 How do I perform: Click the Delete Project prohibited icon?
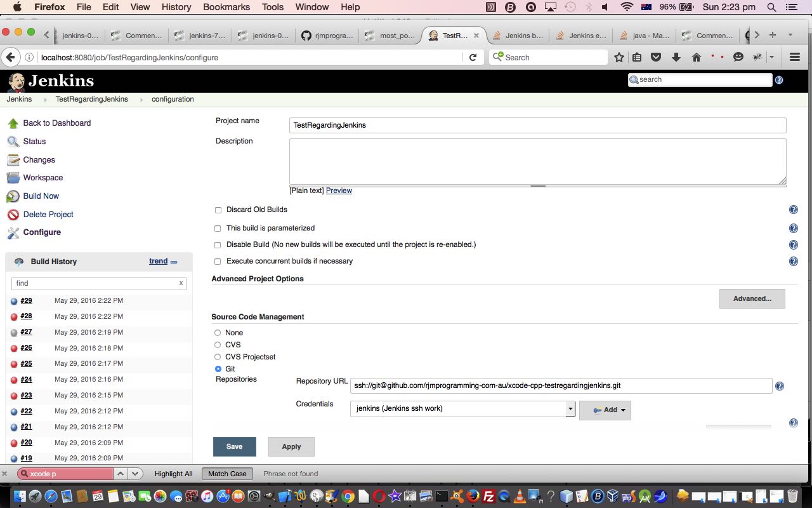13,215
